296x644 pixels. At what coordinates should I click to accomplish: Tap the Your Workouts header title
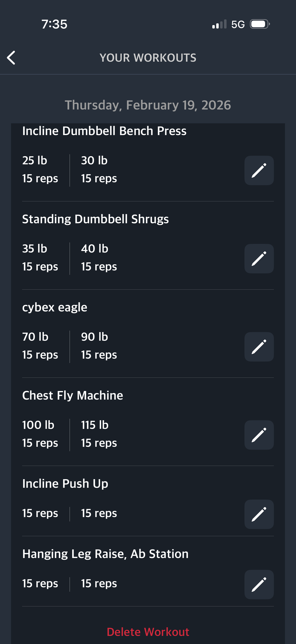[148, 58]
